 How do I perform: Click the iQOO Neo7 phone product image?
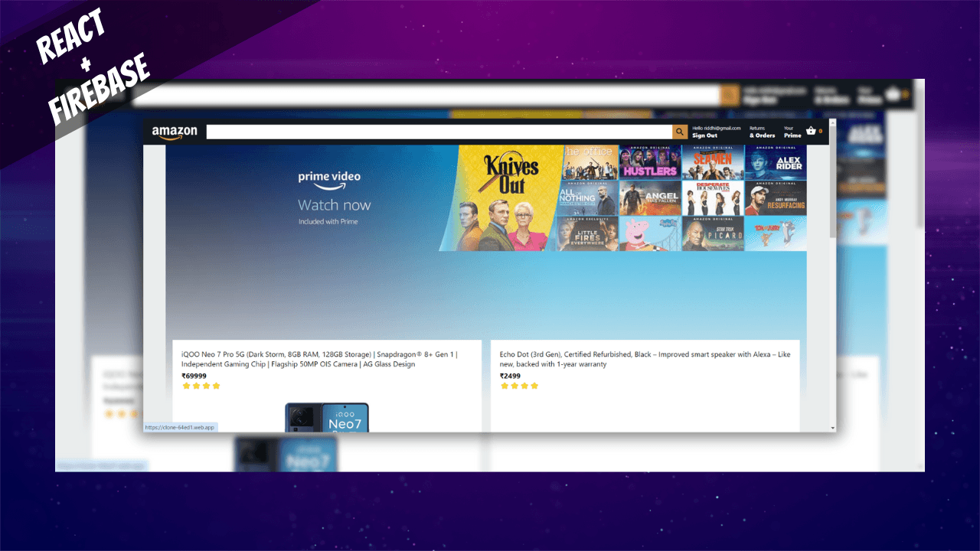click(x=327, y=417)
